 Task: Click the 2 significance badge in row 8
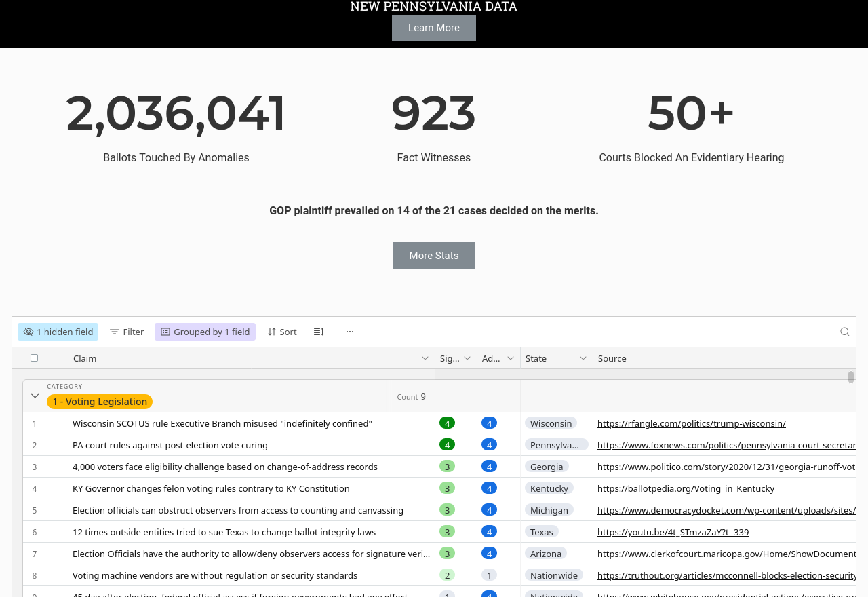coord(447,575)
